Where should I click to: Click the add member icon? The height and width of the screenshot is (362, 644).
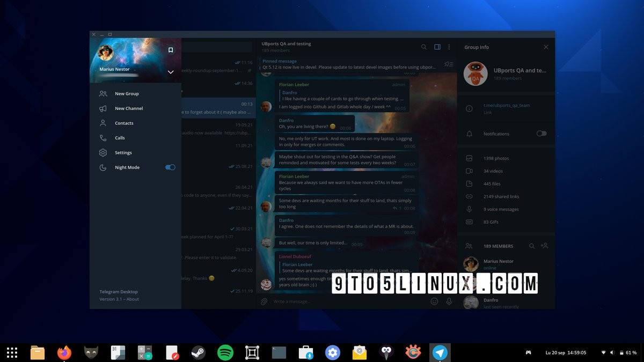[x=544, y=246]
